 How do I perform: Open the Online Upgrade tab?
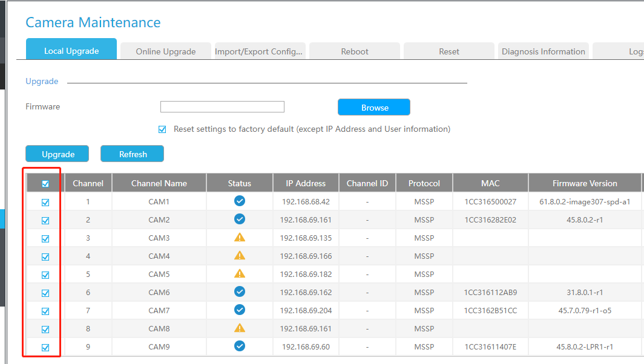(165, 51)
